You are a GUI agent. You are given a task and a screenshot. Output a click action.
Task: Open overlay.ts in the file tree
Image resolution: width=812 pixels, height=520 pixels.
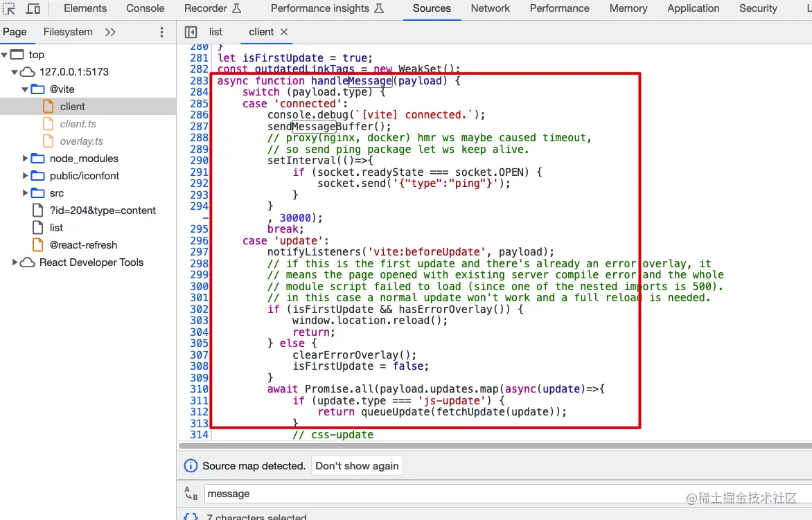click(x=81, y=141)
